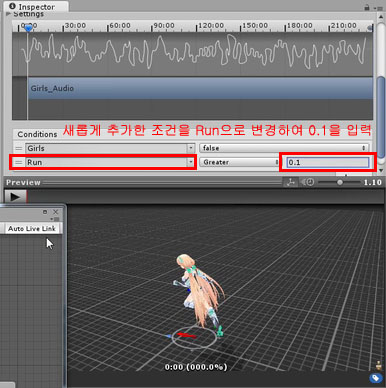Click the 210:00 mark on timeline ruler

[x=344, y=26]
